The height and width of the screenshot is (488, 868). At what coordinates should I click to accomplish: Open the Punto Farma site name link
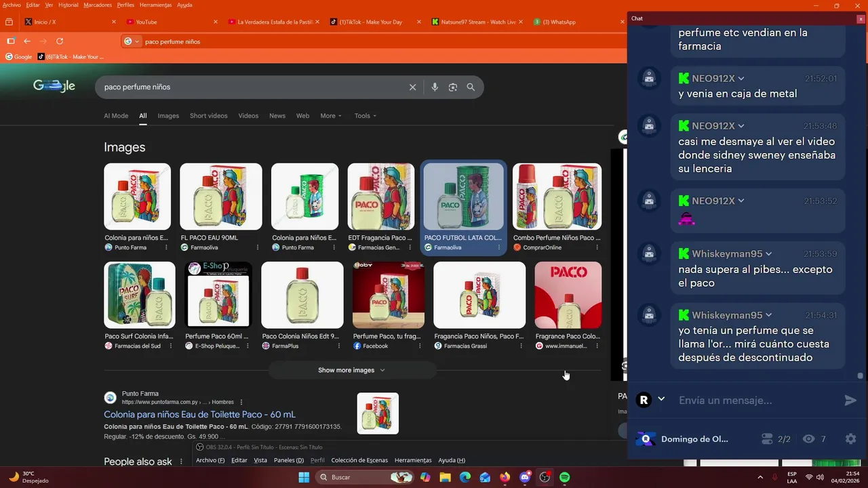140,394
